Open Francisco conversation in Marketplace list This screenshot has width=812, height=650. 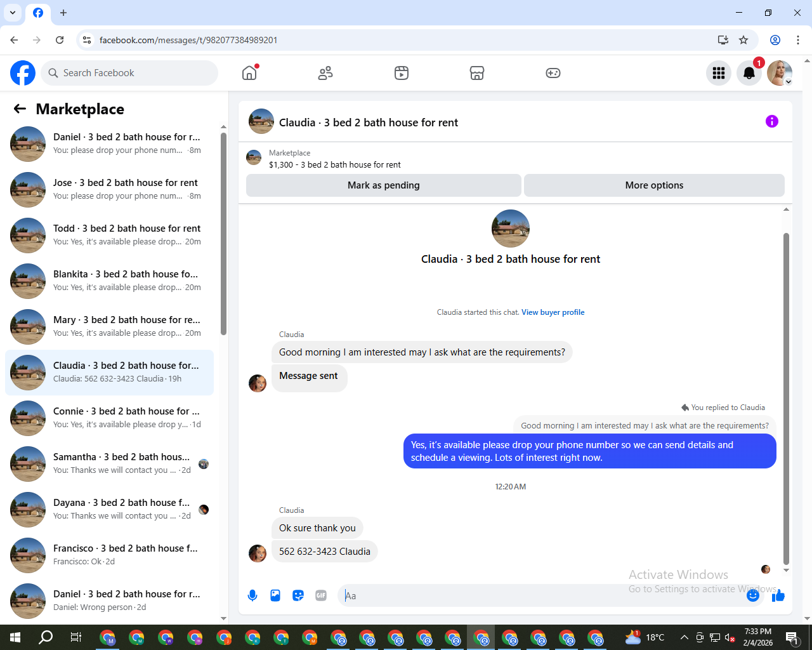point(109,555)
